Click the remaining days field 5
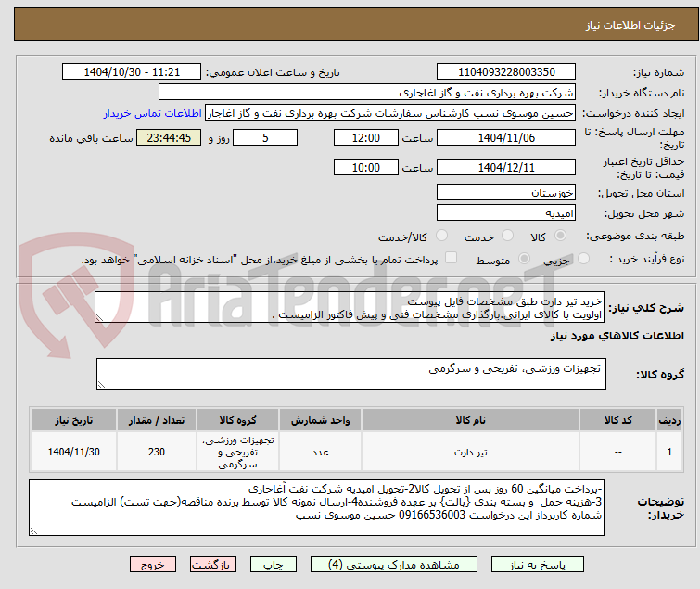The width and height of the screenshot is (700, 589). [x=265, y=137]
